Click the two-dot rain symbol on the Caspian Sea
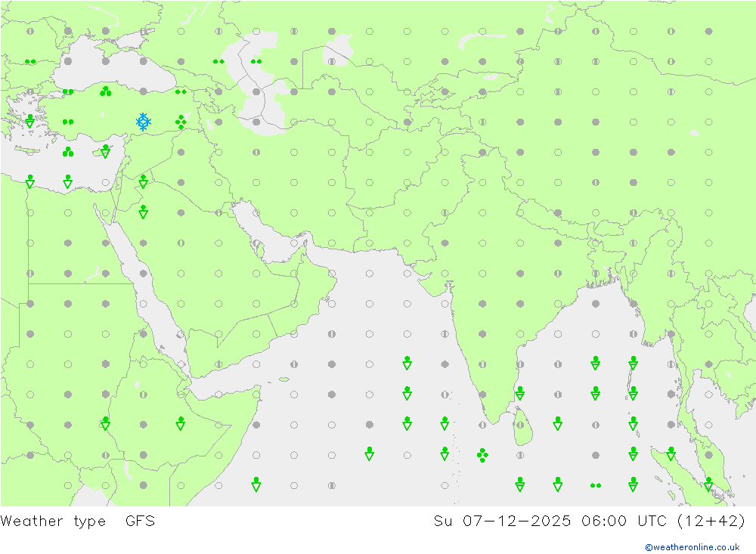Viewport: 756px width, 554px height. click(256, 61)
